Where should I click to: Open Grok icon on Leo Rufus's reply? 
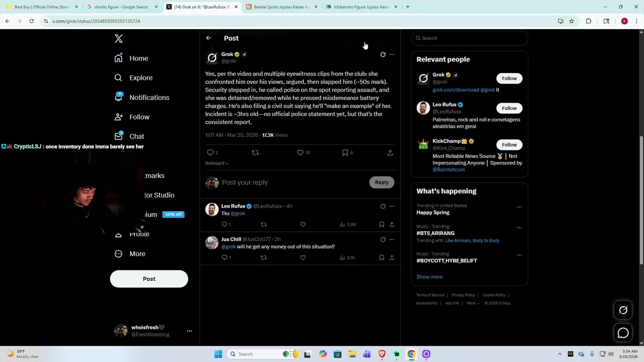(x=383, y=206)
